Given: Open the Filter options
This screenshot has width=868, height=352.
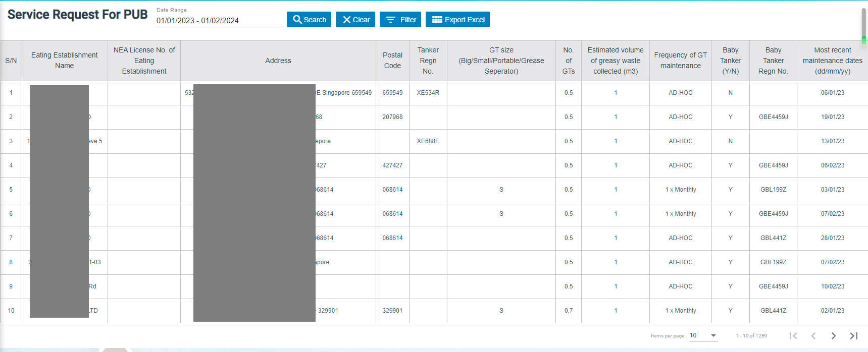Looking at the screenshot, I should point(400,20).
